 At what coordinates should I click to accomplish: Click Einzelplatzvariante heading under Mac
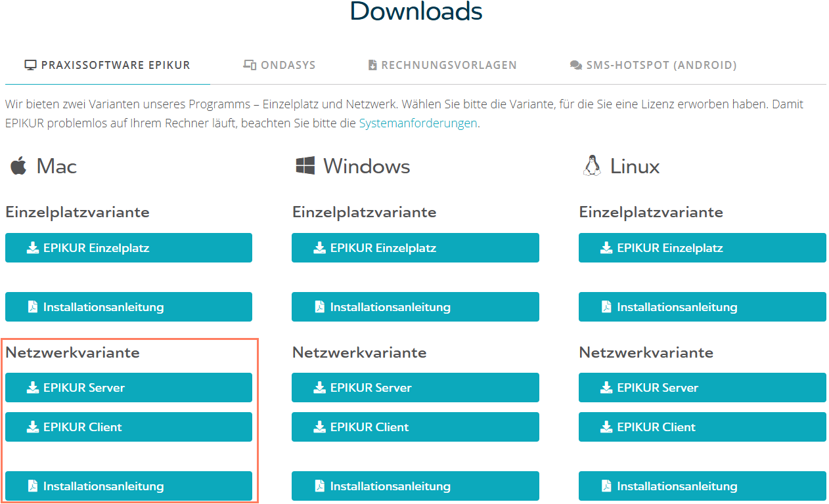tap(78, 212)
